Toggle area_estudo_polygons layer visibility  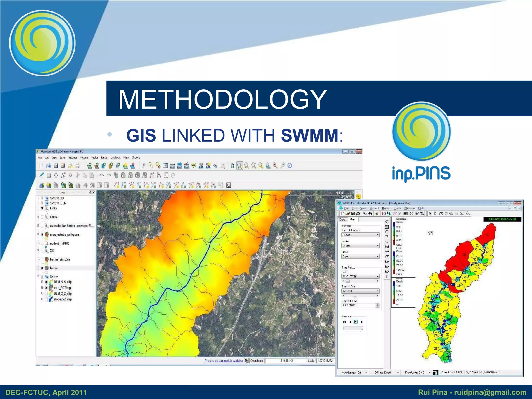42,235
